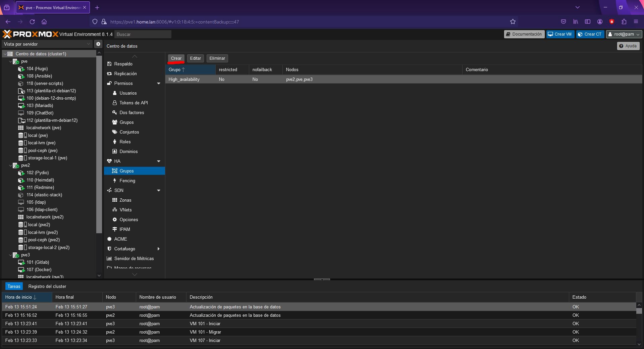The image size is (644, 349).
Task: Click the Crear CT button
Action: pos(590,34)
